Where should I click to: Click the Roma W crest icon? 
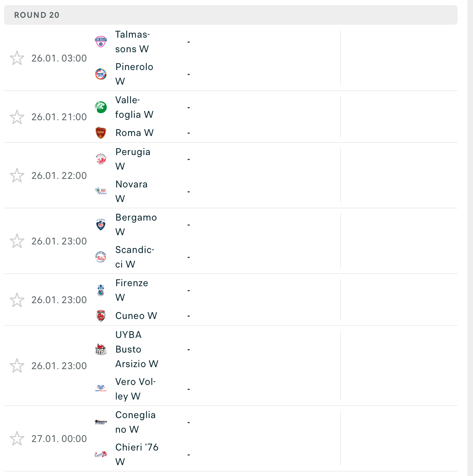[x=101, y=133]
